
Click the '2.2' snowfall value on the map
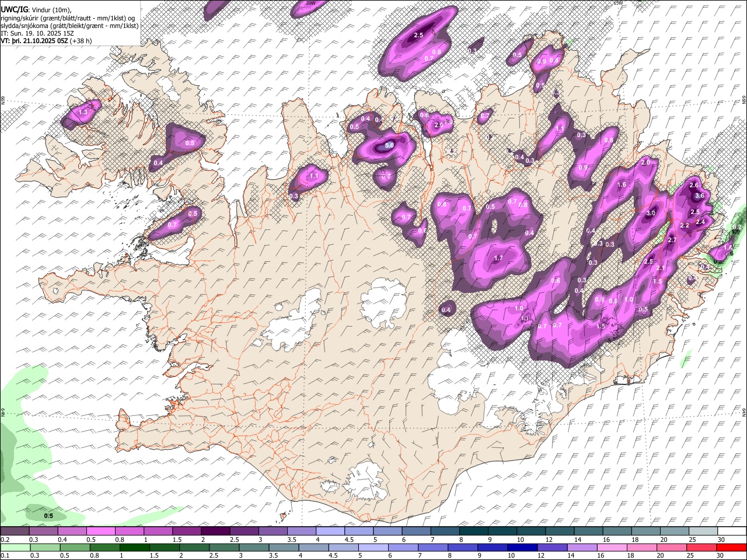click(x=685, y=225)
